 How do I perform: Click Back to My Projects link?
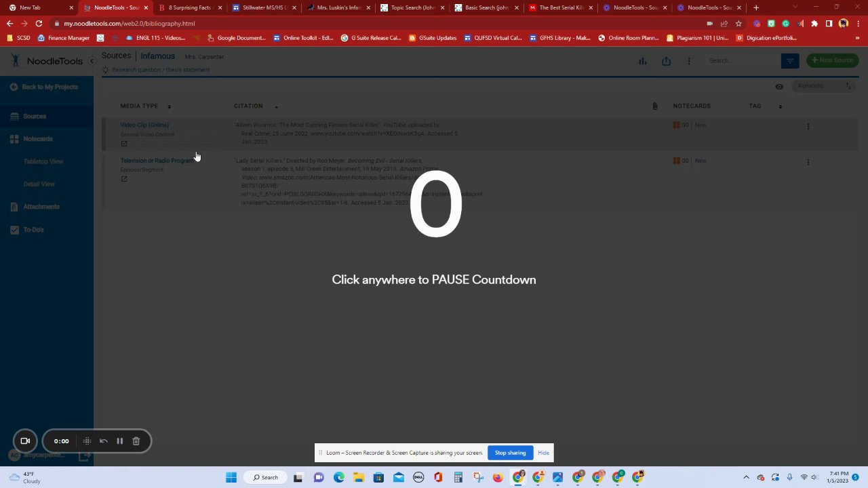(50, 87)
